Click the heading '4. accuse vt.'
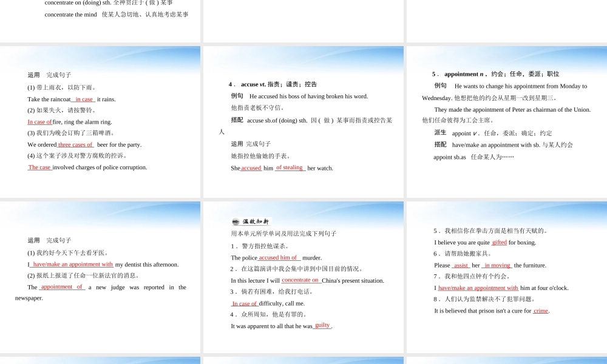Screen dimensions: 607x364 (273, 84)
